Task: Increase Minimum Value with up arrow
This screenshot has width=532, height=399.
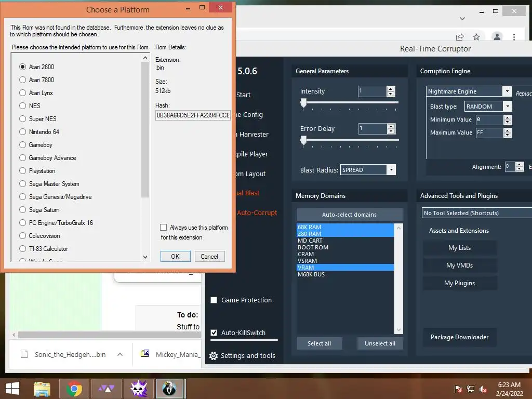Action: pyautogui.click(x=508, y=117)
